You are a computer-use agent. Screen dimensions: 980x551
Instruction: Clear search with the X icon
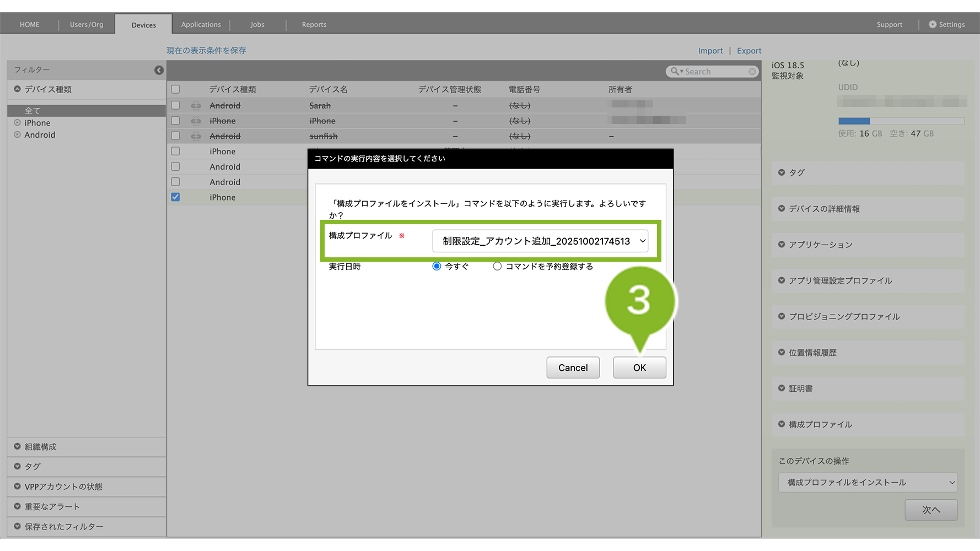752,72
